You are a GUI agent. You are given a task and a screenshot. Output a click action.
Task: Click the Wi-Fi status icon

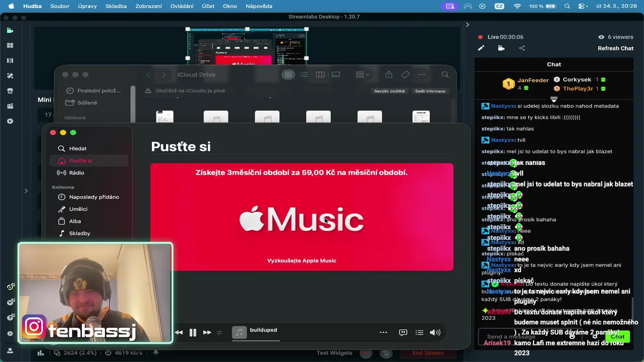517,6
